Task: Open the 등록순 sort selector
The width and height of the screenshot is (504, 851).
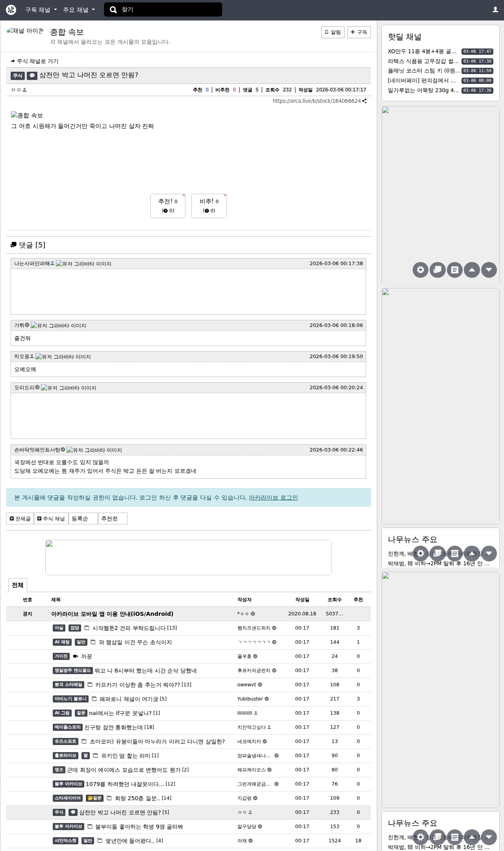Action: coord(83,518)
